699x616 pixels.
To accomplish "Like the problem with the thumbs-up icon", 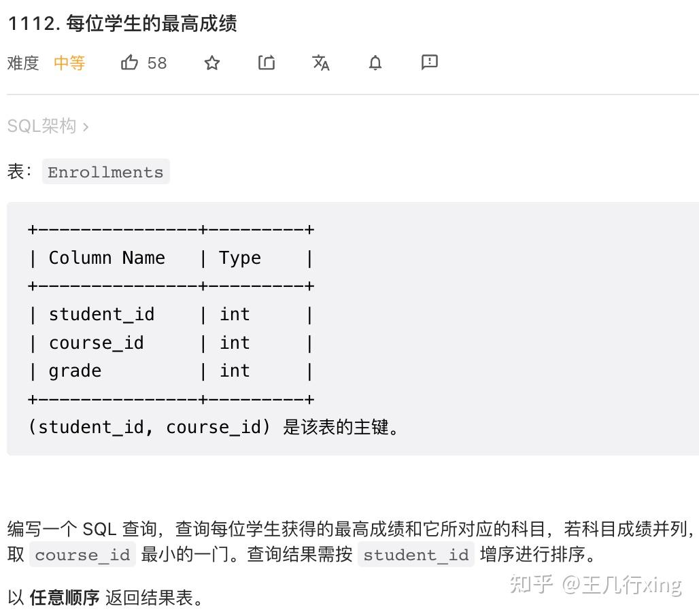I will click(x=129, y=63).
